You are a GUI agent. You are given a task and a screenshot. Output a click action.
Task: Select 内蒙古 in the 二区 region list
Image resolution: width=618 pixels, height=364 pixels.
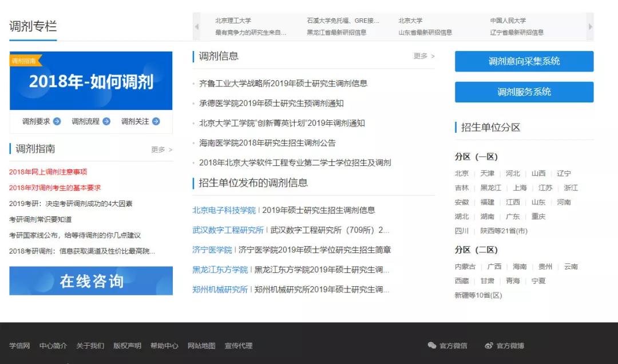coord(465,267)
